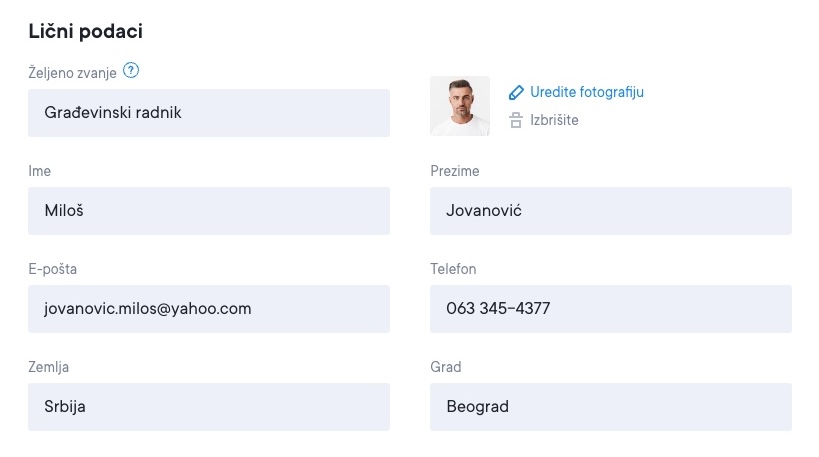Focus the Telefon field with "063 345-4377"

coord(610,309)
